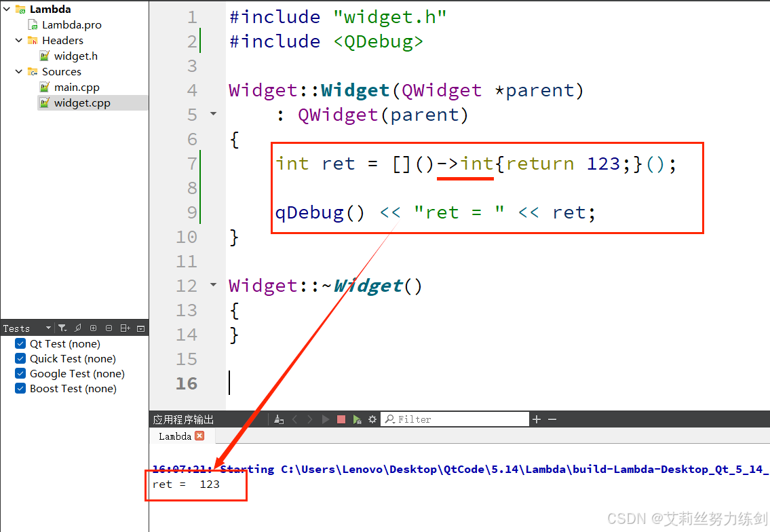Open widget.h in the project tree
Screen dimensions: 770x532
[75, 56]
